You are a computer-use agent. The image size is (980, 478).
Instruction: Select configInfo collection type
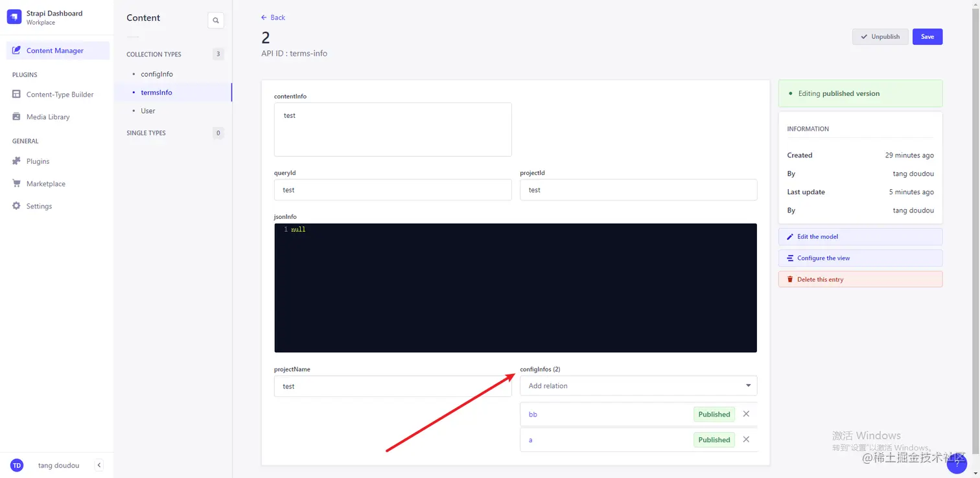pyautogui.click(x=157, y=74)
